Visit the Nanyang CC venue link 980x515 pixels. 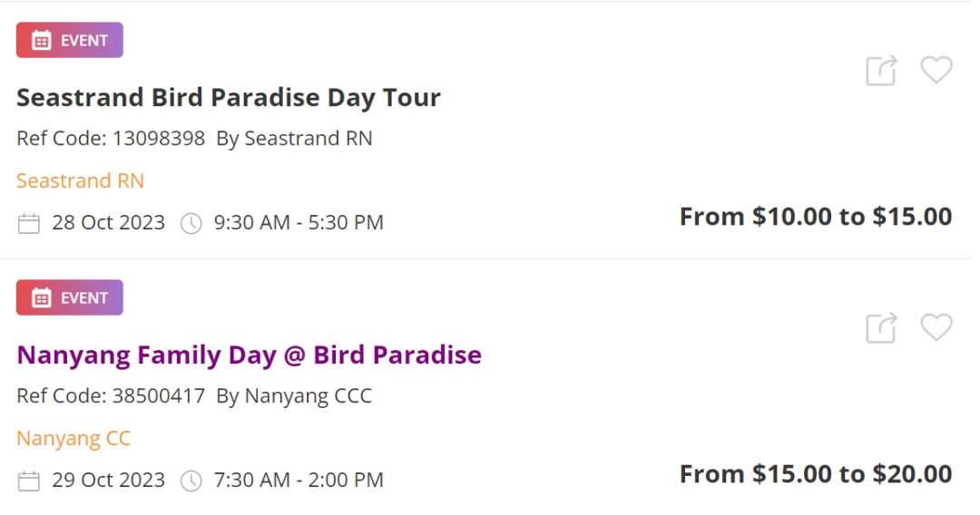(73, 438)
